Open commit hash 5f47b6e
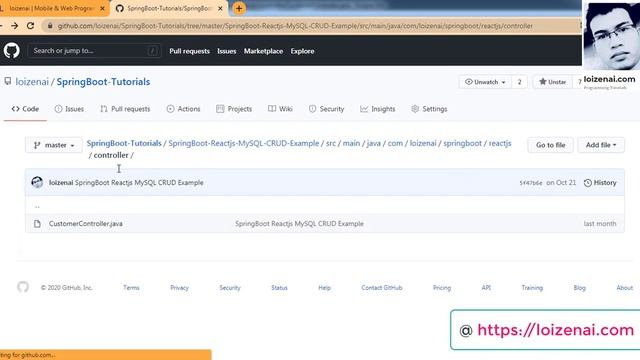The height and width of the screenshot is (360, 640). (531, 183)
